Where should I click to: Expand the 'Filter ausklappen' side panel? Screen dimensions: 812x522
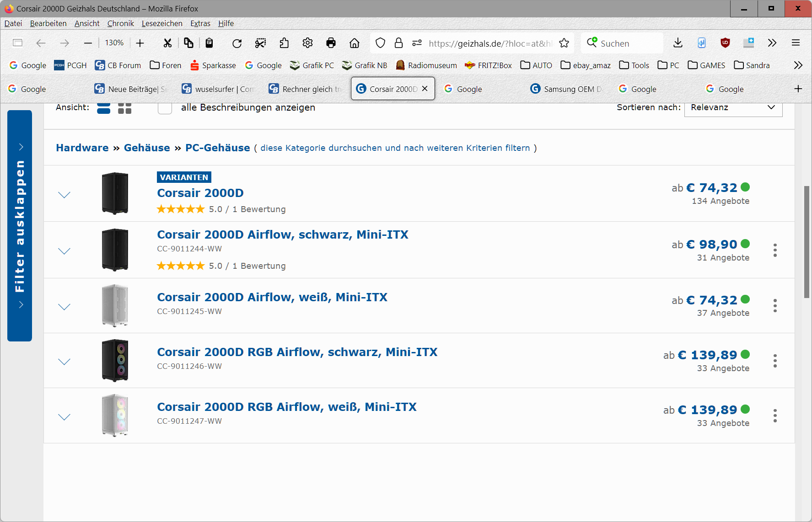[20, 226]
